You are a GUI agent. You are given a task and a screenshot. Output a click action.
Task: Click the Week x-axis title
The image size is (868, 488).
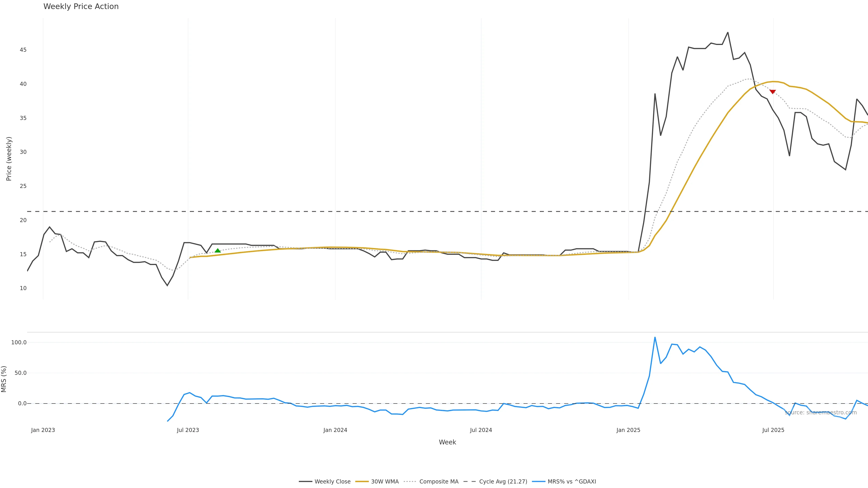click(x=447, y=442)
